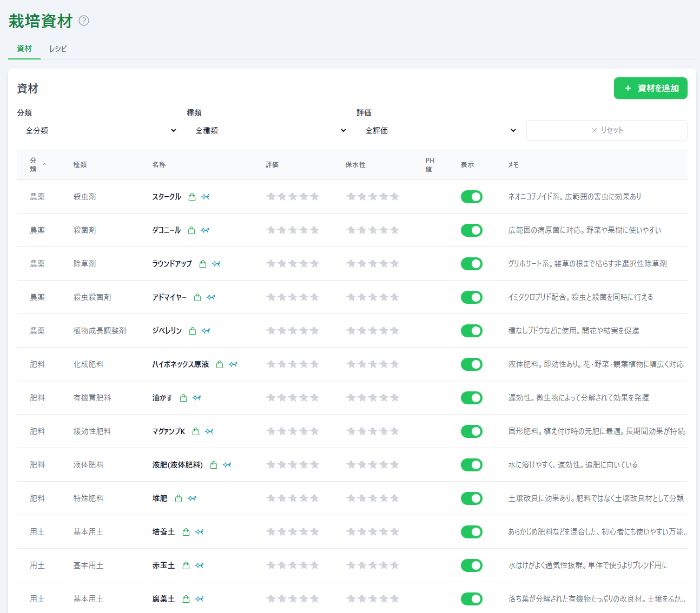Click the sparkle icon next to ダコニール
The height and width of the screenshot is (613, 700).
[x=205, y=230]
